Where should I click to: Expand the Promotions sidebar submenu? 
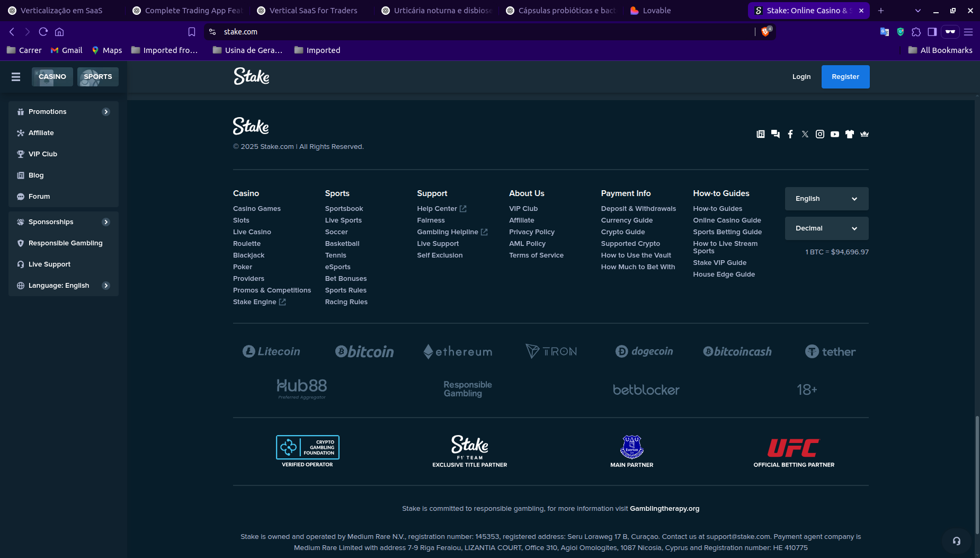point(106,112)
